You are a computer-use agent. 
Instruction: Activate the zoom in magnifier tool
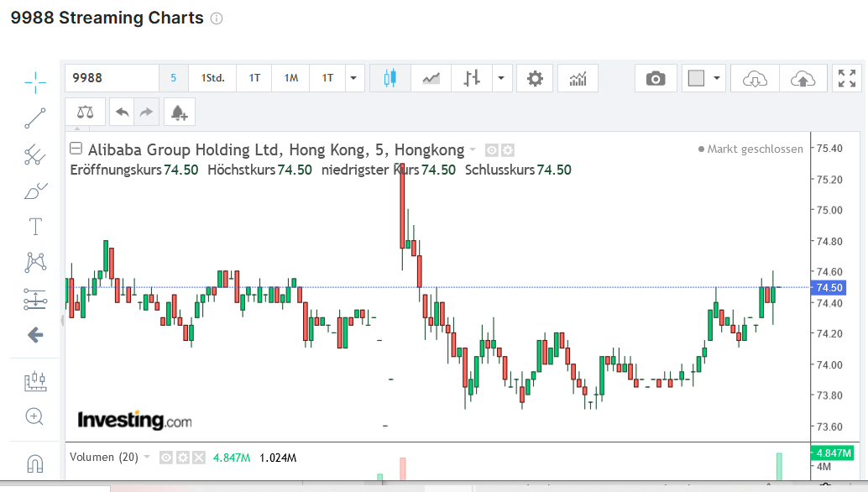click(34, 416)
